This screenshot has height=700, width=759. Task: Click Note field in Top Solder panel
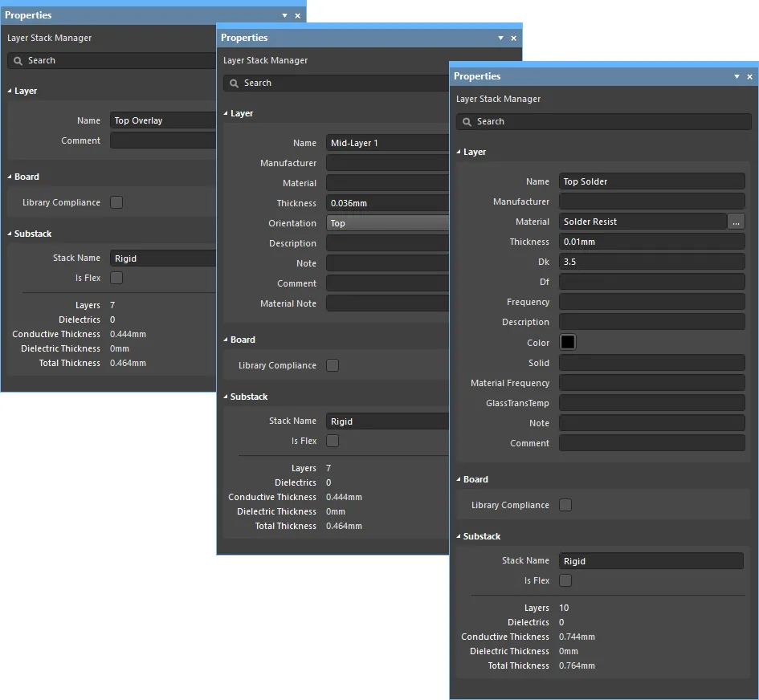click(x=651, y=423)
